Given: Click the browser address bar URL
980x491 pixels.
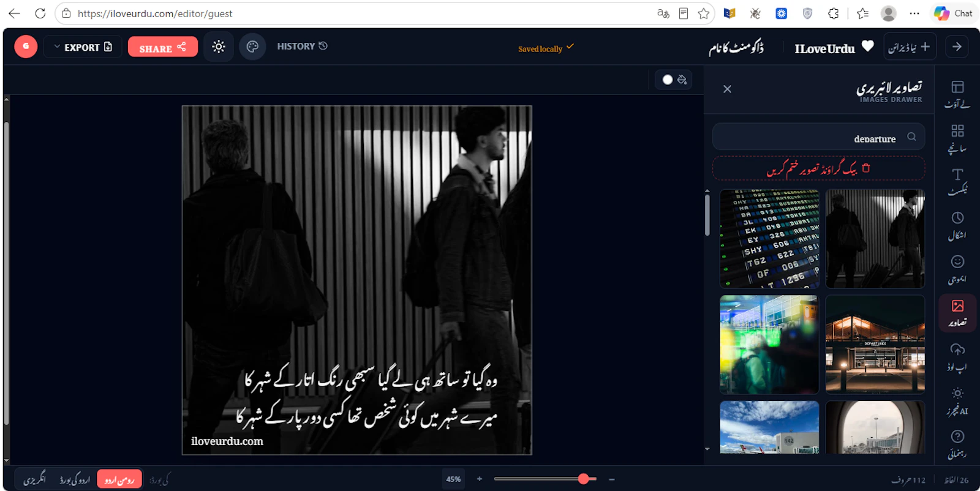Looking at the screenshot, I should pos(154,13).
